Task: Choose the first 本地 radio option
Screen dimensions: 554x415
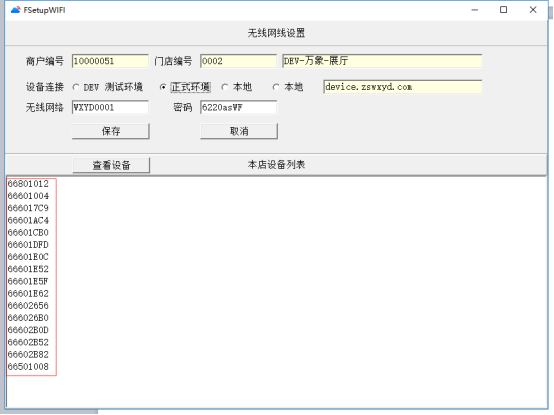Action: [x=225, y=87]
